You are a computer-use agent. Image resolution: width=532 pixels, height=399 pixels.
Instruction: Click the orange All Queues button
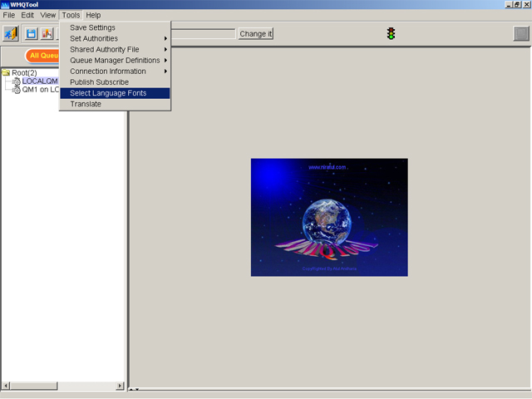coord(42,56)
